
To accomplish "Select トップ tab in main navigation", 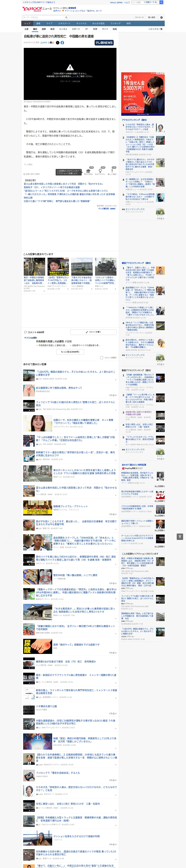I will coord(27,23).
